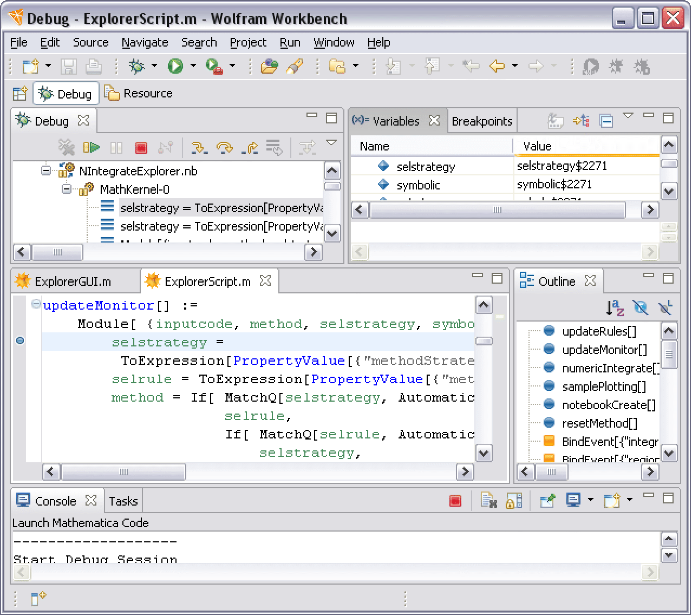
Task: Collapse the updateMonitor code fold marker
Action: pyautogui.click(x=36, y=304)
